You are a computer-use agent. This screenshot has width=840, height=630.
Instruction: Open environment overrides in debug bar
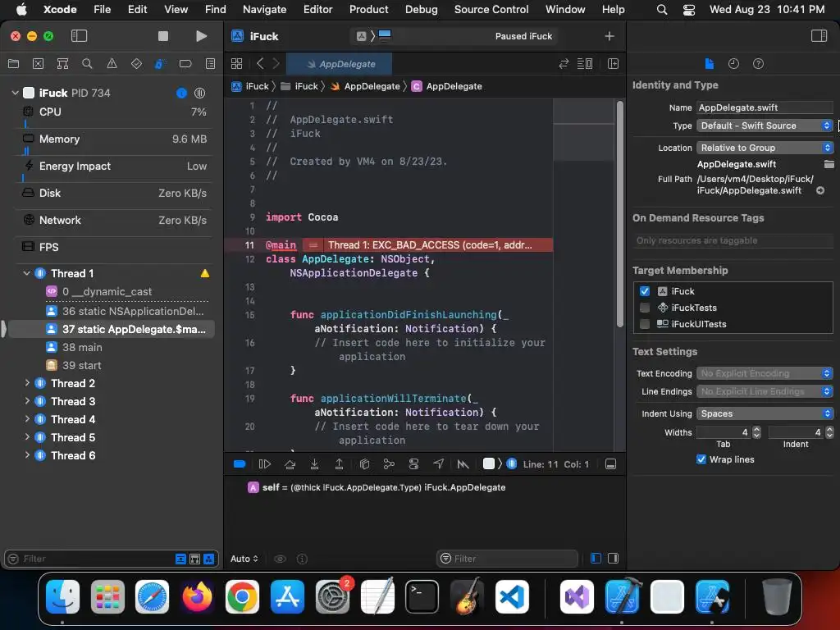413,464
